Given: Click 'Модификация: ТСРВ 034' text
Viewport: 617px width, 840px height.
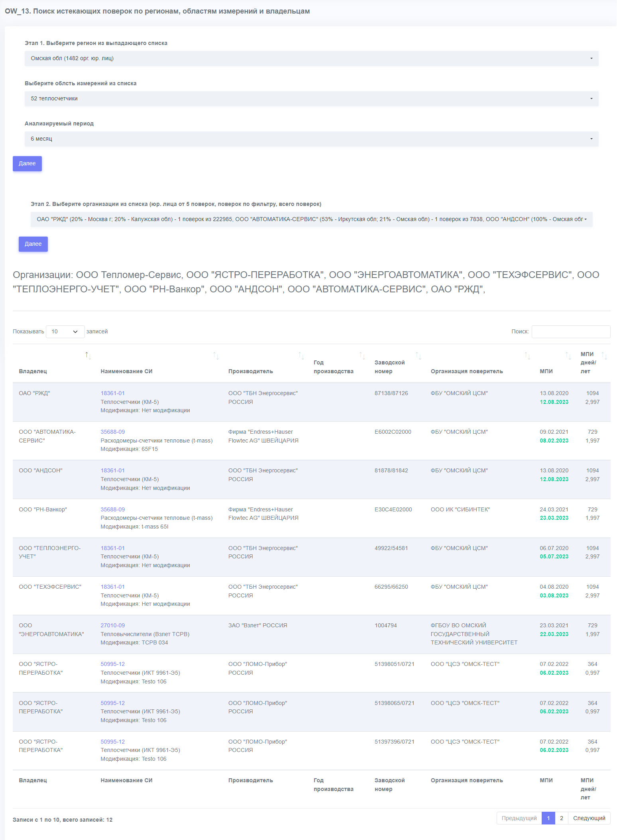Looking at the screenshot, I should pyautogui.click(x=134, y=643).
